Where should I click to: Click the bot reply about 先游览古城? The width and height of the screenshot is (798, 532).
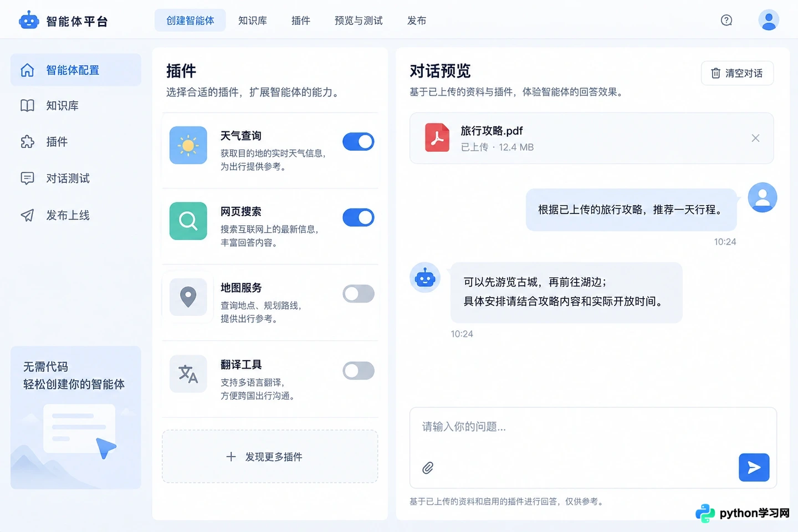tap(566, 292)
